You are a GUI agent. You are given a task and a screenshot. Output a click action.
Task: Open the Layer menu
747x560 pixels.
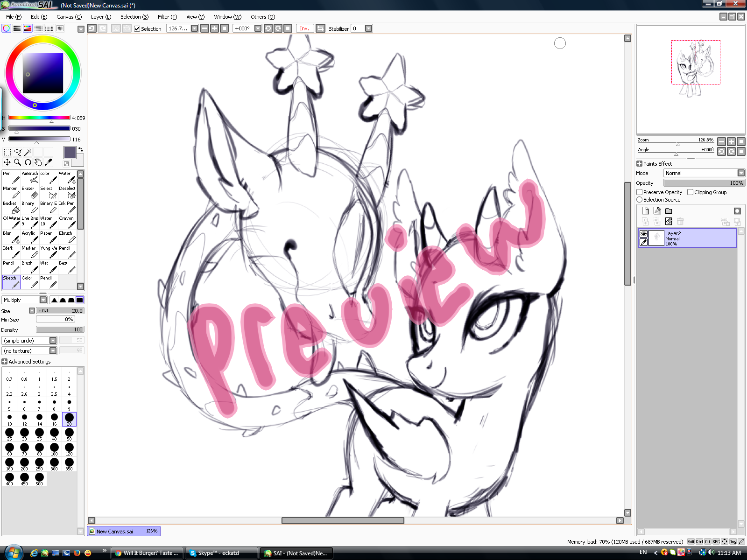click(x=101, y=17)
